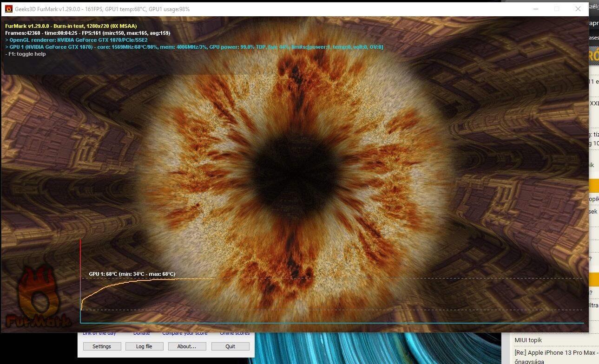Click the 'Frames:42360' statistics line
599x364 pixels.
tap(88, 33)
